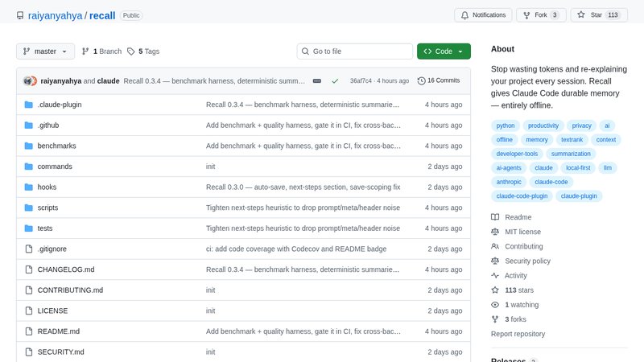This screenshot has width=644, height=362.
Task: Open the Security policy link
Action: click(x=527, y=261)
